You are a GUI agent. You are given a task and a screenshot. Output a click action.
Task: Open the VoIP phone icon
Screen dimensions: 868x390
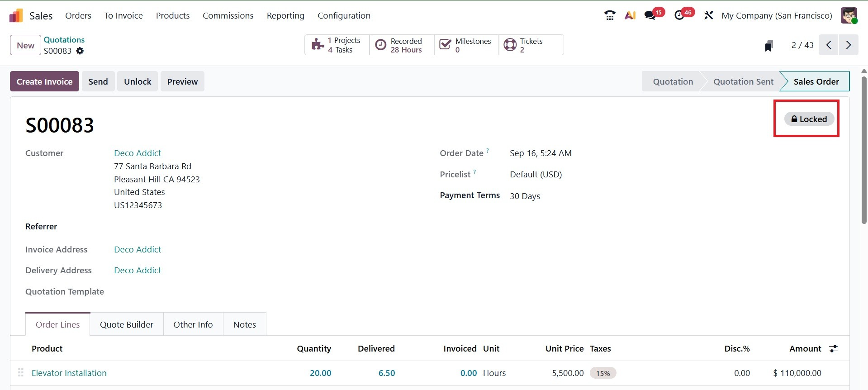coord(610,15)
